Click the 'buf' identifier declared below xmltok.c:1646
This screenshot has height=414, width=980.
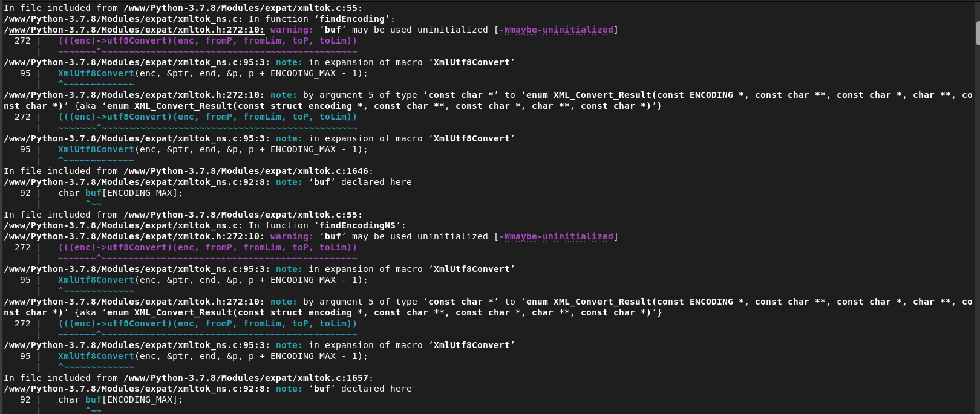(x=93, y=193)
